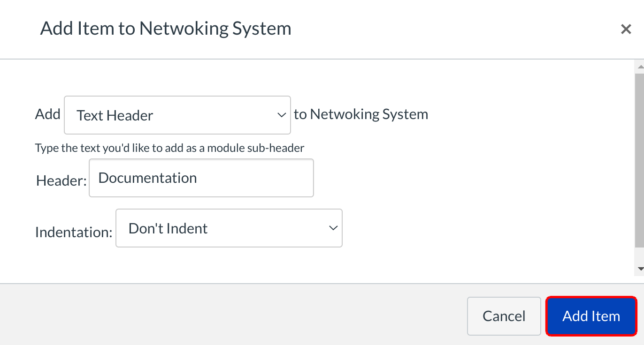644x345 pixels.
Task: Select the Indentation: label
Action: (x=74, y=232)
